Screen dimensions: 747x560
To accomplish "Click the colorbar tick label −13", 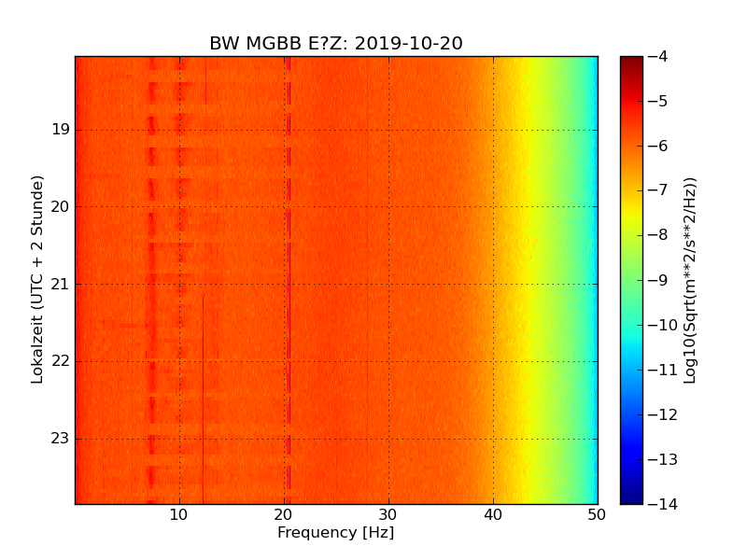I will tap(663, 459).
